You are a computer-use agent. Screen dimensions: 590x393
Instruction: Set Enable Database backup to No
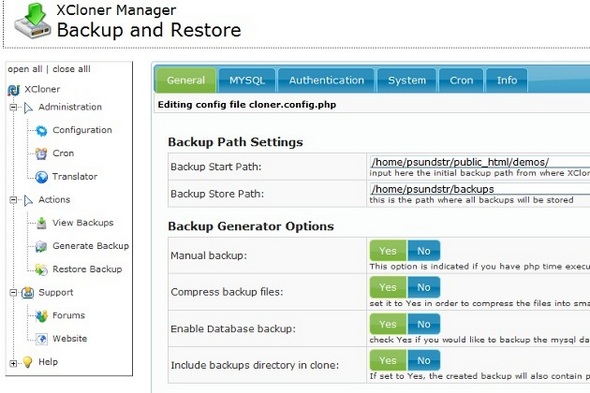click(424, 324)
